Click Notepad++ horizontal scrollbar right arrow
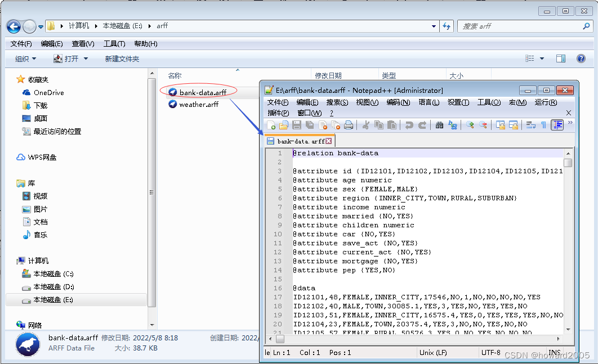598x364 pixels. [559, 339]
